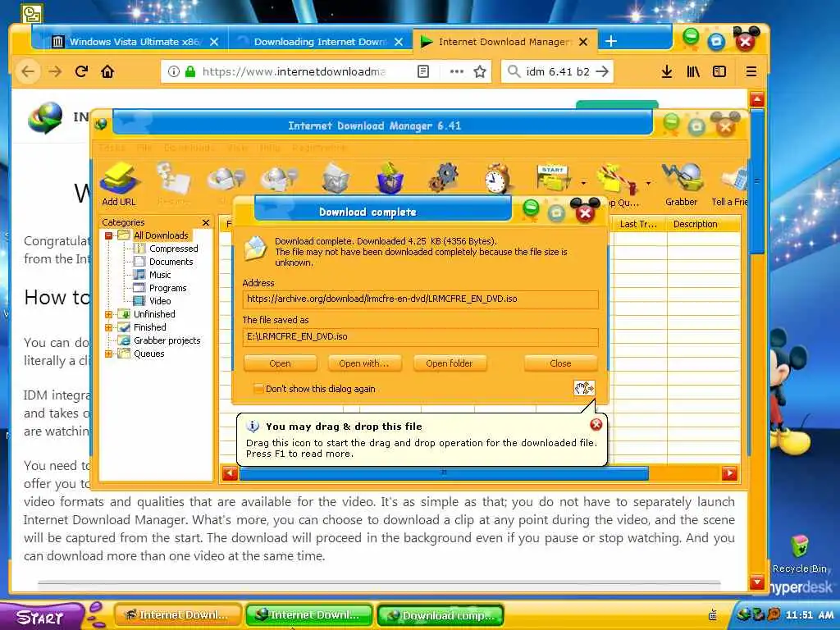Select Video category in tree
840x630 pixels.
[160, 301]
